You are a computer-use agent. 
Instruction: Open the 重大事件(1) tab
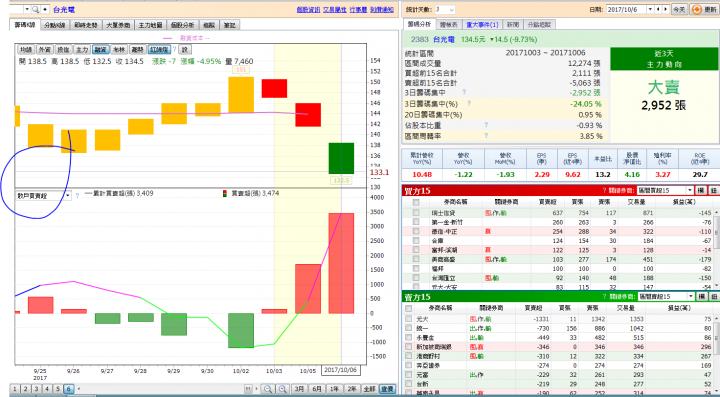[x=482, y=25]
